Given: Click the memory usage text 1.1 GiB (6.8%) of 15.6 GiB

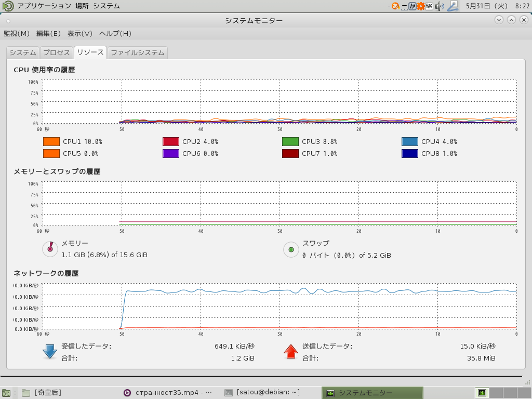Looking at the screenshot, I should pyautogui.click(x=104, y=255).
